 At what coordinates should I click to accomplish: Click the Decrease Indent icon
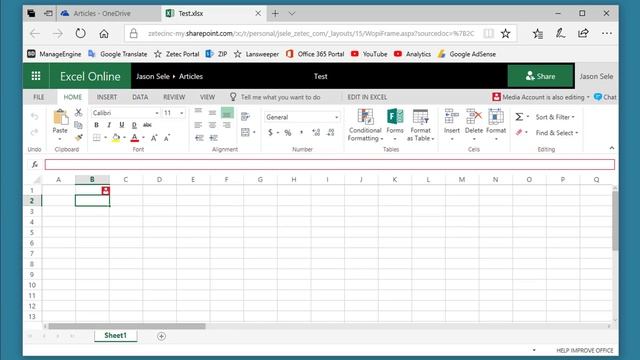(199, 138)
